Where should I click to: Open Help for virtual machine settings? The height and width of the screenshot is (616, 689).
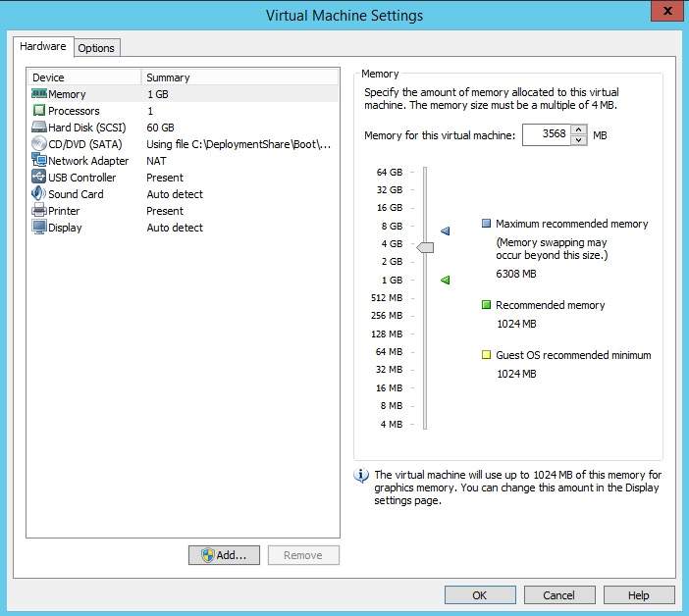(x=638, y=595)
